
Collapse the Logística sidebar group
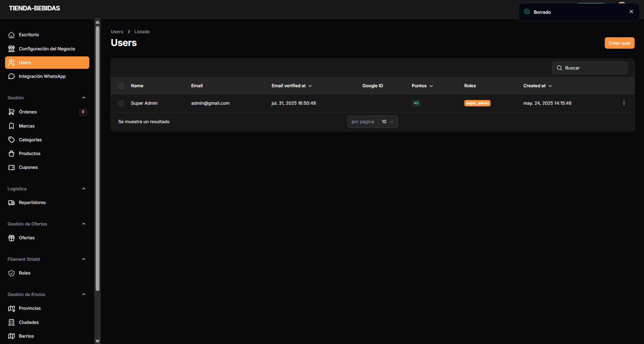point(84,189)
